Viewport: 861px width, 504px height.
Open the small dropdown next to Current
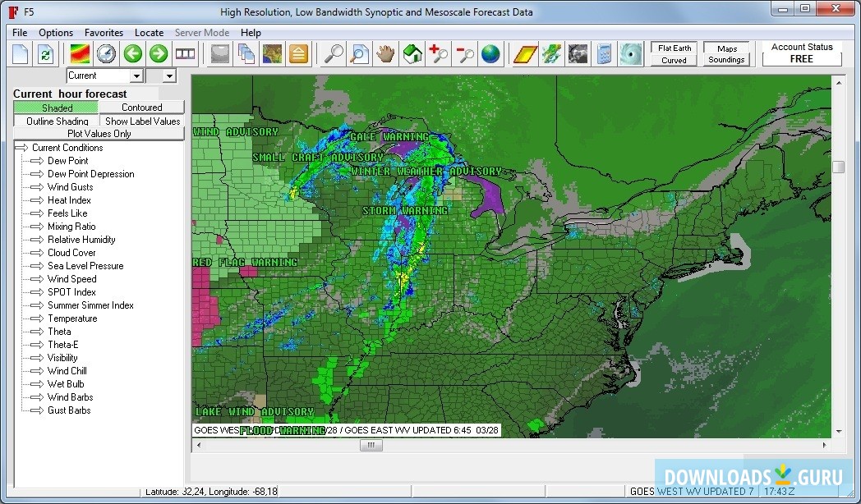pyautogui.click(x=161, y=76)
